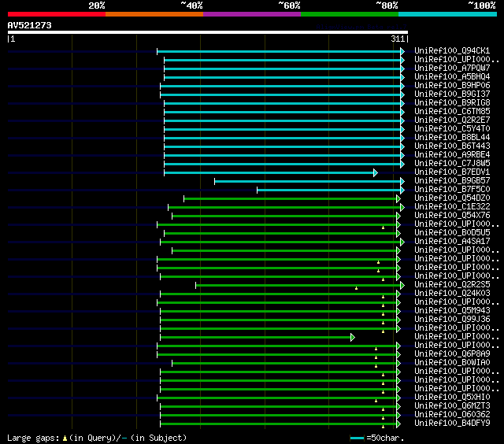This screenshot has width=504, height=444.
Task: Click the cyan alignment bar for Q94CK1
Action: click(279, 51)
